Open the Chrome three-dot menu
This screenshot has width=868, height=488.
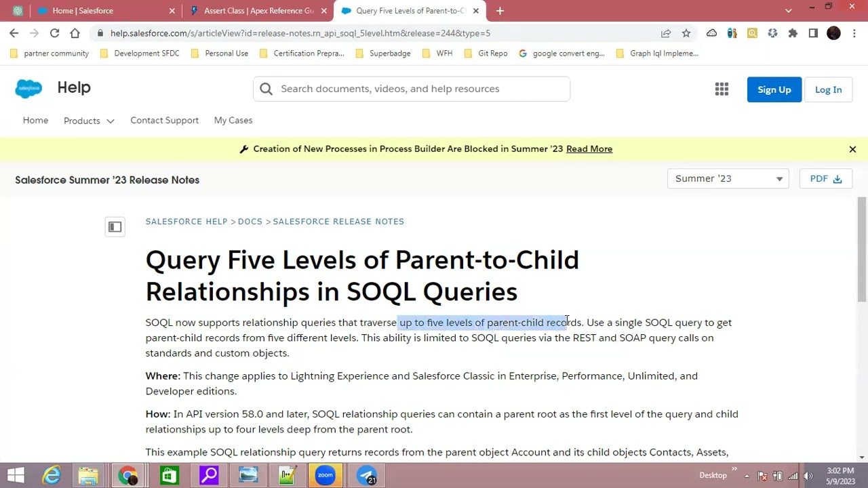click(854, 33)
